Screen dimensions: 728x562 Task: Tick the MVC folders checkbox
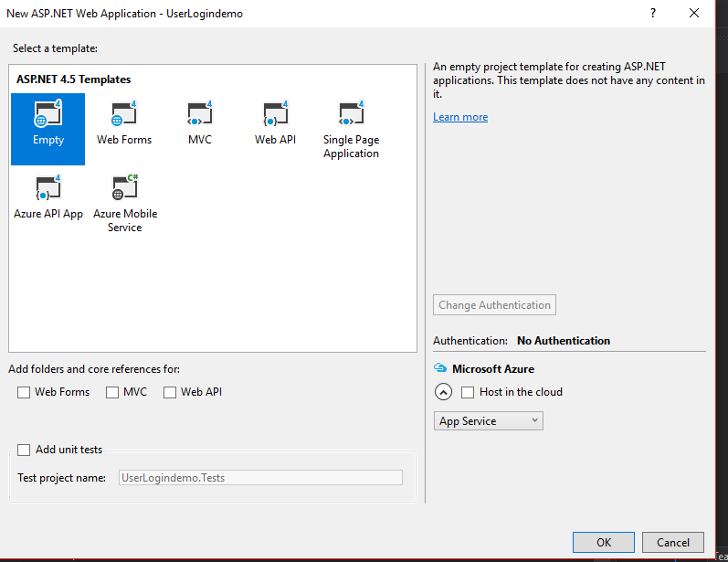111,392
